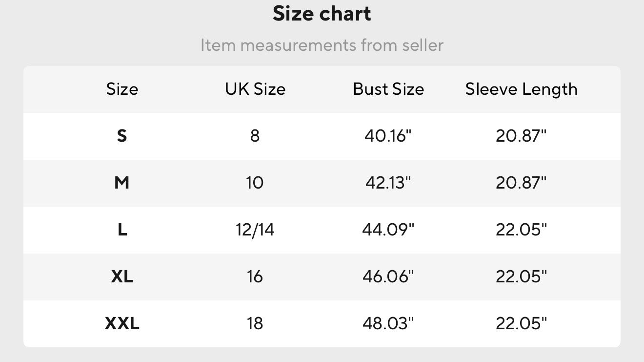Click the bust size 40.16" value
The image size is (644, 362).
click(x=388, y=136)
